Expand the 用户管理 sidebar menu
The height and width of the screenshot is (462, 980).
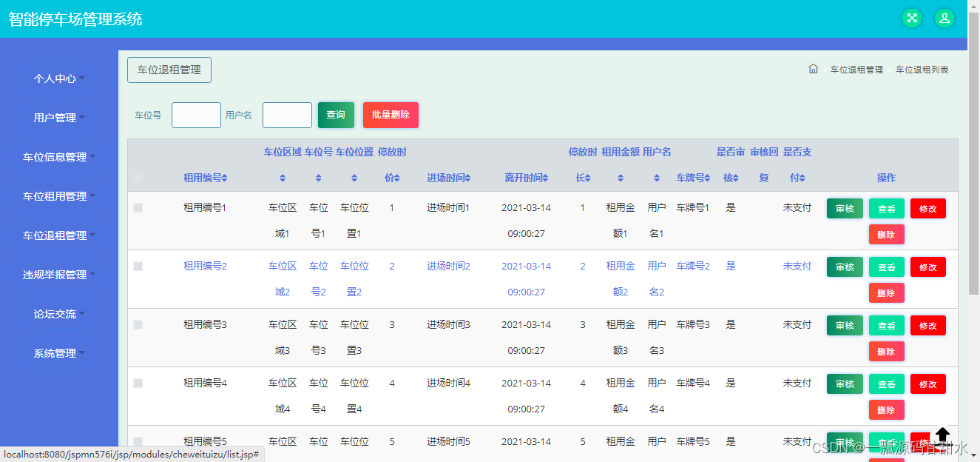(59, 117)
